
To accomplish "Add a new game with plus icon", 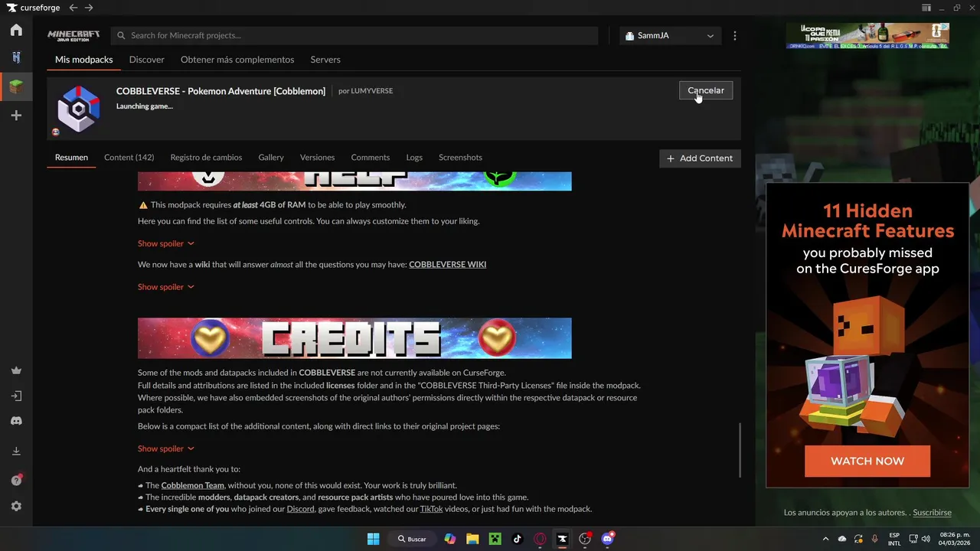I will (x=16, y=116).
